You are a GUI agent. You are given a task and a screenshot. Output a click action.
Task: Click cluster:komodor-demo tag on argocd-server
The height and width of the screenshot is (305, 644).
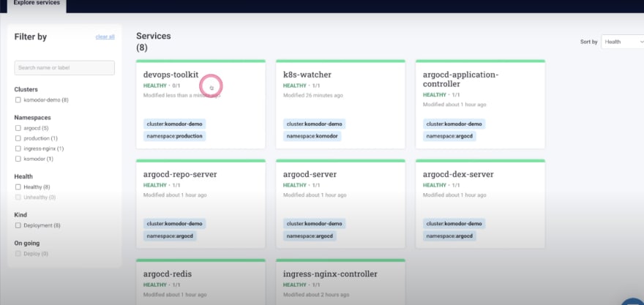314,224
